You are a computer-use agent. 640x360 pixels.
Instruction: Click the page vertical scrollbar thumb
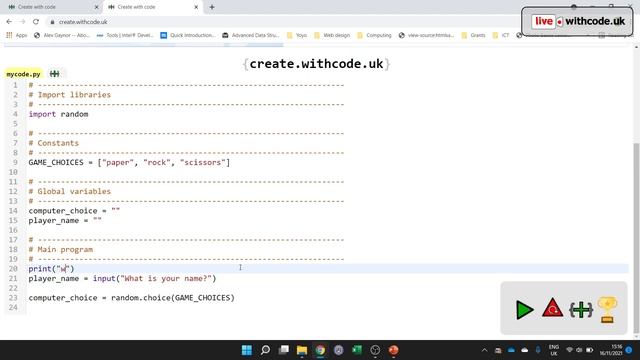pyautogui.click(x=636, y=238)
